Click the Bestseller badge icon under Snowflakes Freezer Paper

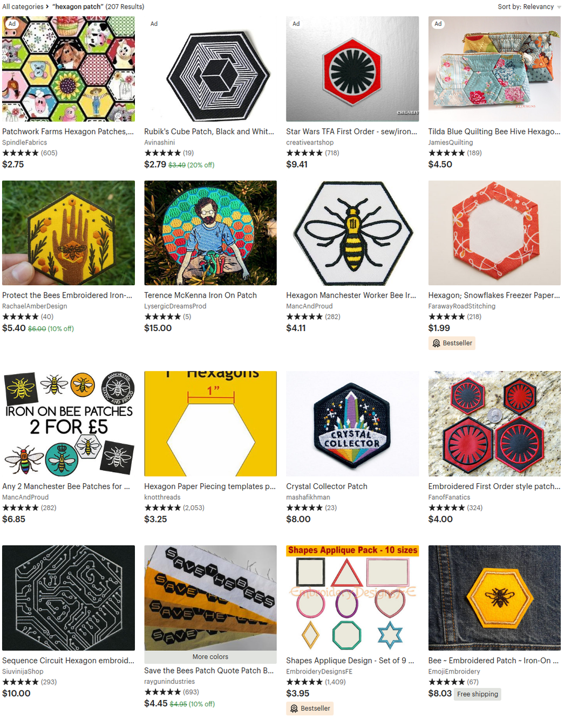tap(436, 343)
